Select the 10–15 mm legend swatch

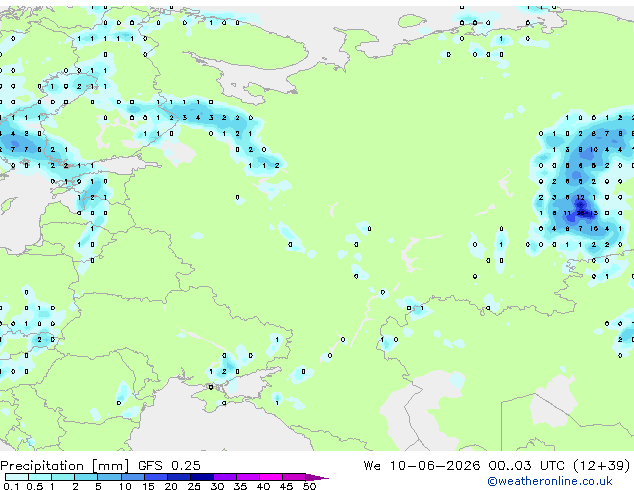[133, 477]
